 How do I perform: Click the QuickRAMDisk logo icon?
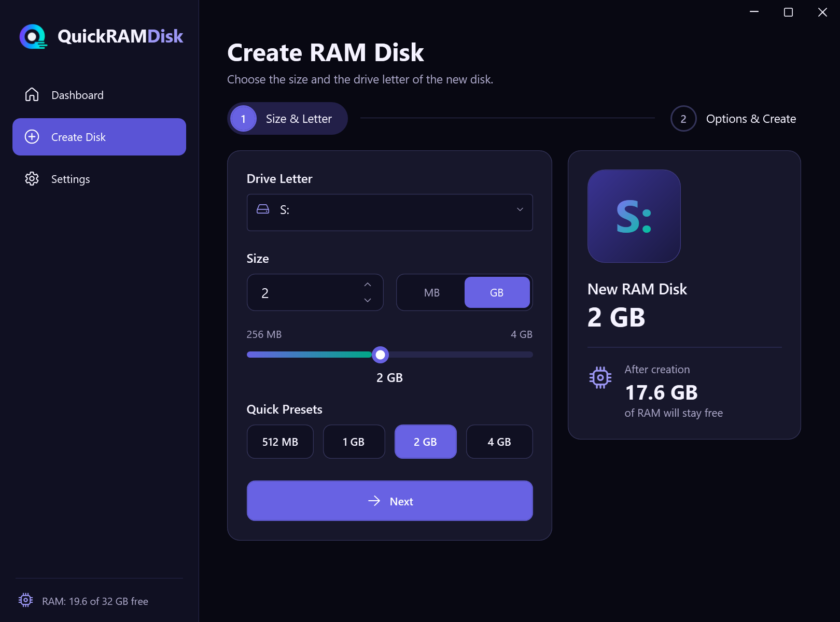click(33, 36)
